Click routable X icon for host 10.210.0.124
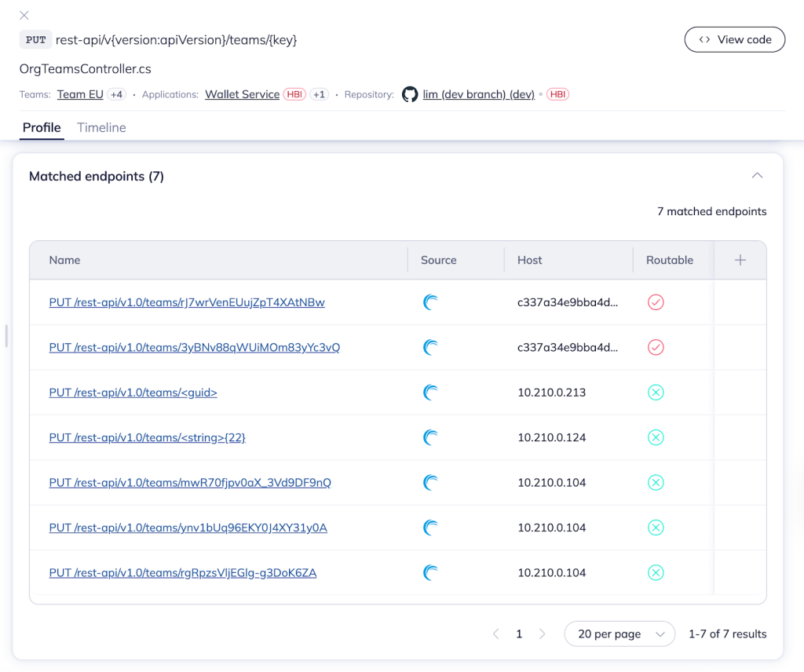Image resolution: width=804 pixels, height=672 pixels. tap(656, 437)
